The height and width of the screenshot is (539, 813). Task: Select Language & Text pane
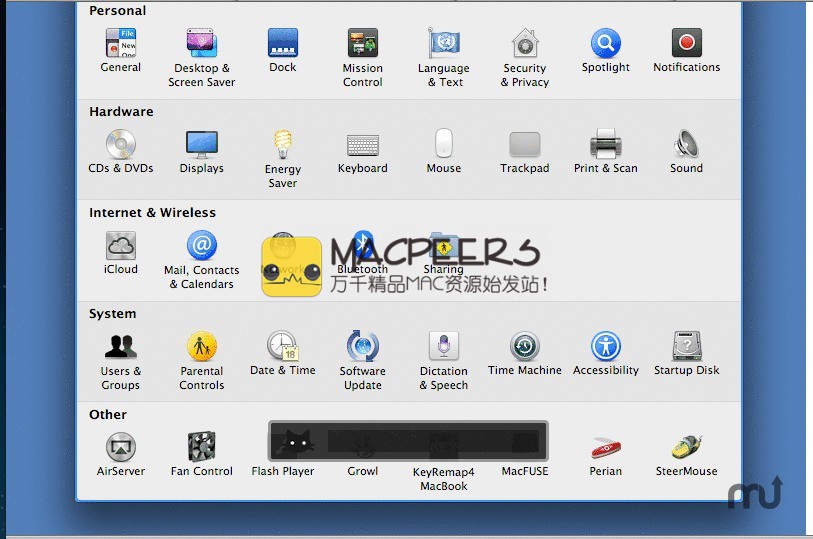pyautogui.click(x=444, y=44)
